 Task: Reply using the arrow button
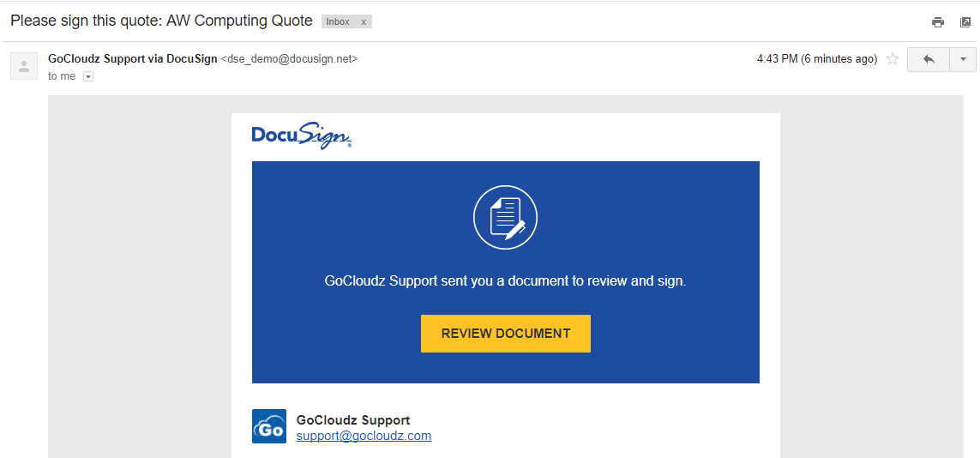tap(928, 59)
